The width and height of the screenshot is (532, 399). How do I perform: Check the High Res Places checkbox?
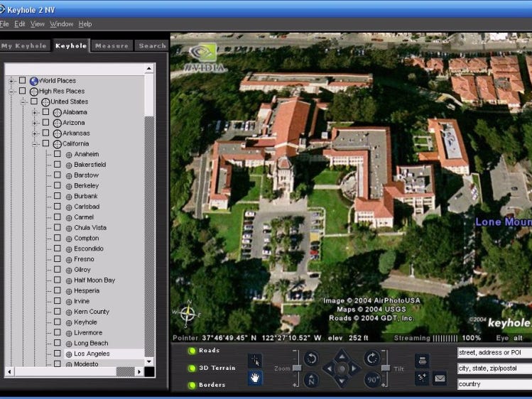(x=23, y=91)
